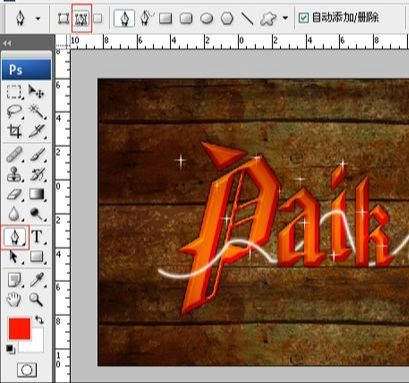
Task: Select the Rectangular Marquee tool
Action: pyautogui.click(x=14, y=92)
